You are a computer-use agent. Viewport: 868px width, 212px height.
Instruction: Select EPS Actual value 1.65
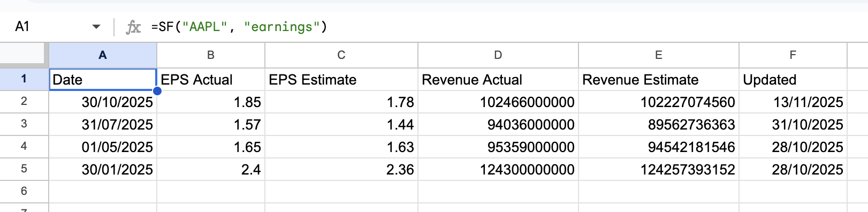211,147
